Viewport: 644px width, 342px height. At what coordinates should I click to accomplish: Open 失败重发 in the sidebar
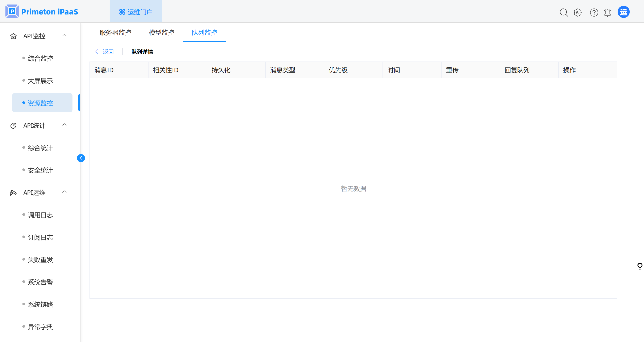coord(40,260)
